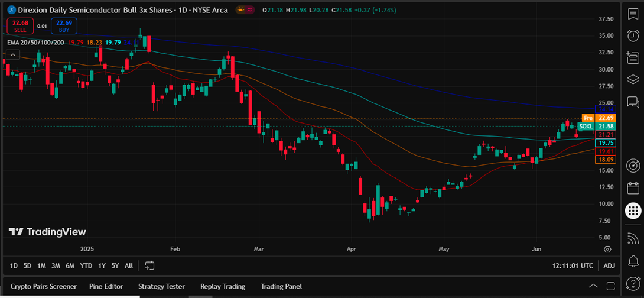Open the timezone menu at 12:11:01 UTC

[x=573, y=266]
